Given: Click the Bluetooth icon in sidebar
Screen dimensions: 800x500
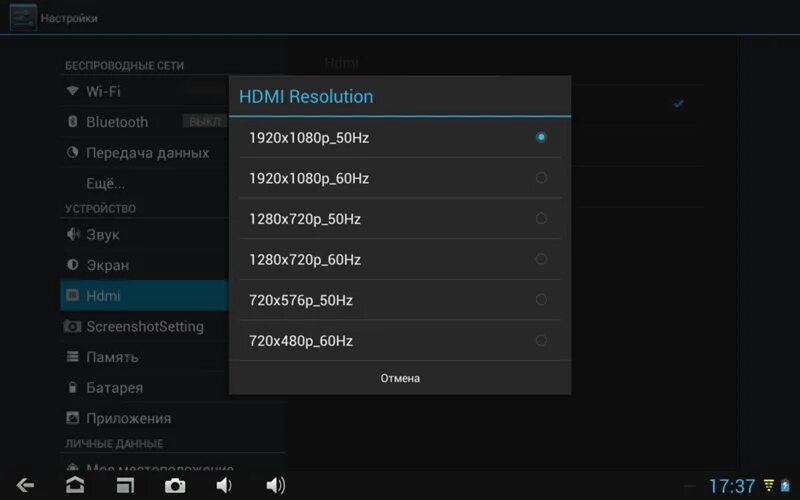Looking at the screenshot, I should pyautogui.click(x=72, y=121).
